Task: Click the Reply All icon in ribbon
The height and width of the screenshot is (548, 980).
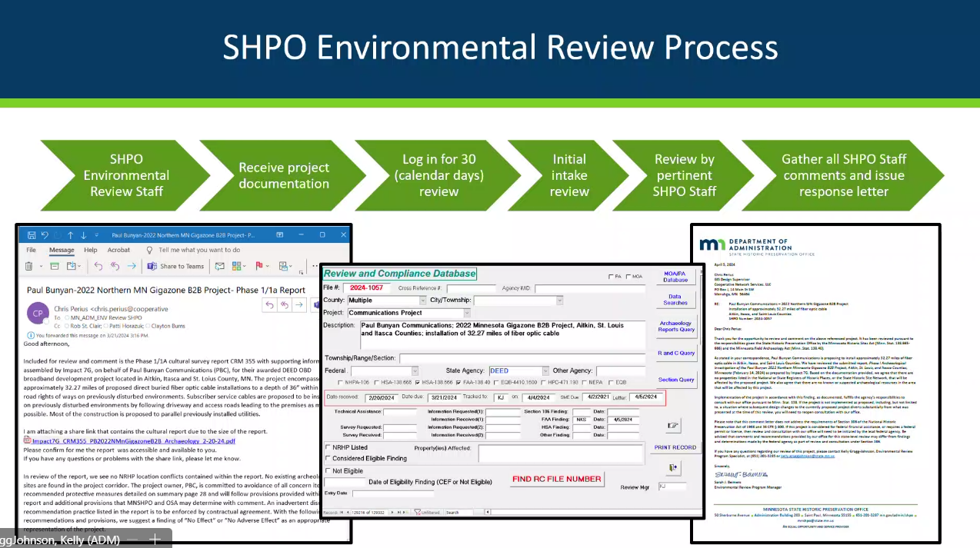Action: click(115, 267)
